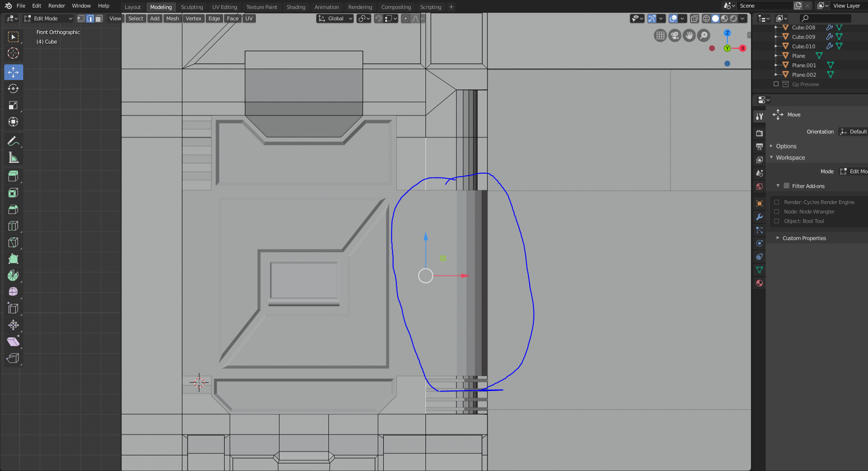Open the pivot point dropdown

364,18
